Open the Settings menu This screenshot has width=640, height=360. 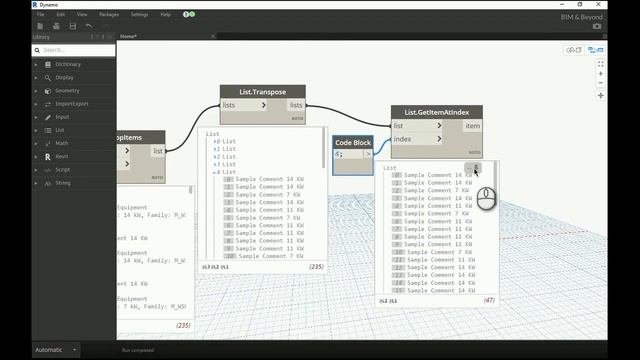point(139,14)
